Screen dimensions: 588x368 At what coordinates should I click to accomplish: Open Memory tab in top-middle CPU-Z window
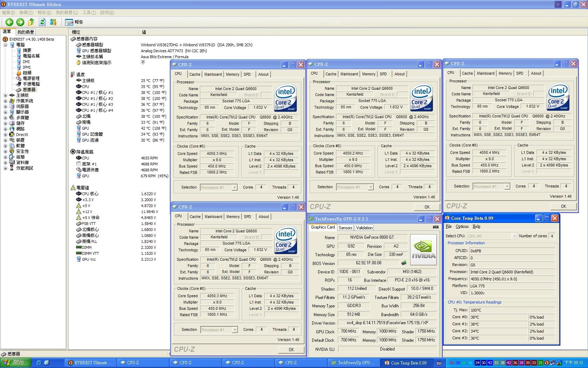(369, 74)
